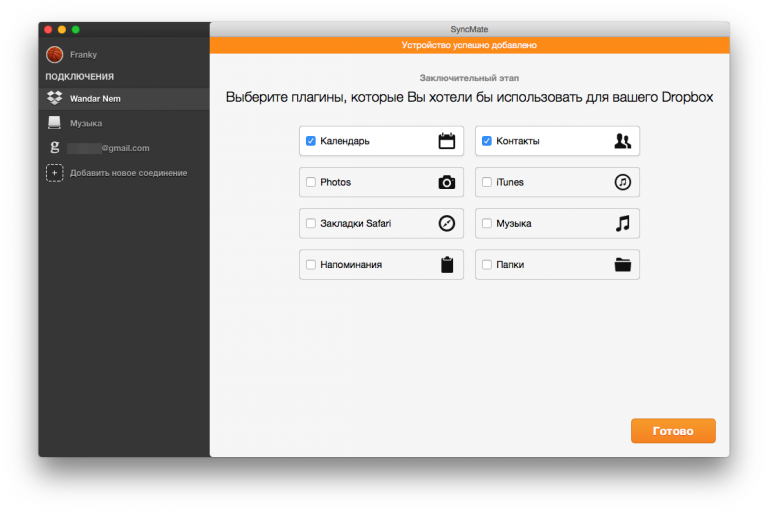Click the SyncMate window title
Viewport: 768px width, 512px height.
click(x=469, y=29)
